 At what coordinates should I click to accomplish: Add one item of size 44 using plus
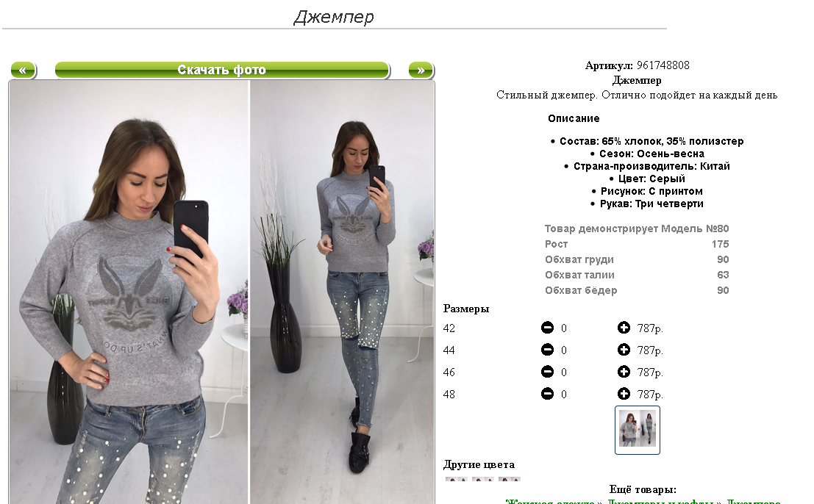point(624,350)
